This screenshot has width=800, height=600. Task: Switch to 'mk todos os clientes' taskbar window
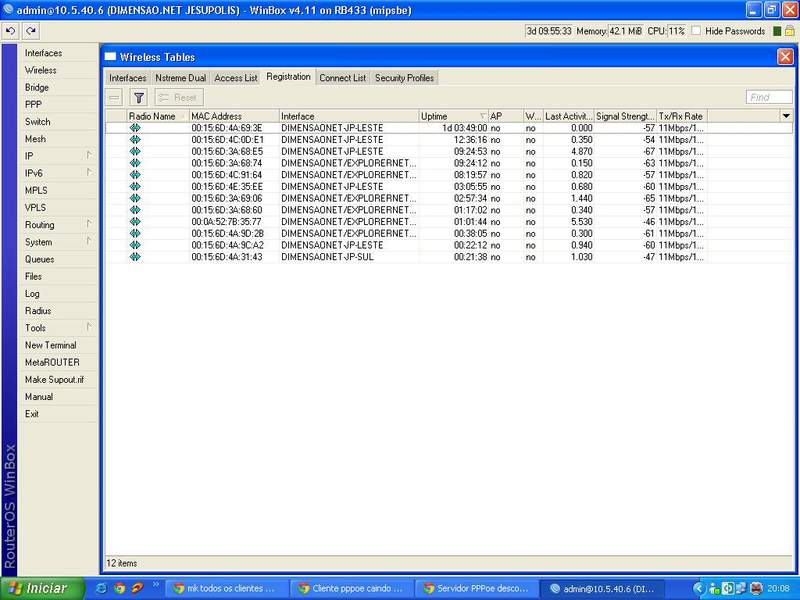point(226,588)
